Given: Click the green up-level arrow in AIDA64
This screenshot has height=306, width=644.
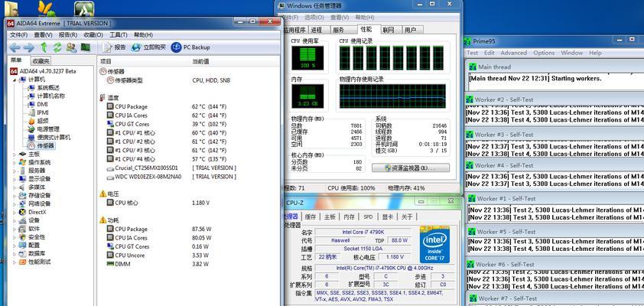Looking at the screenshot, I should tap(44, 47).
